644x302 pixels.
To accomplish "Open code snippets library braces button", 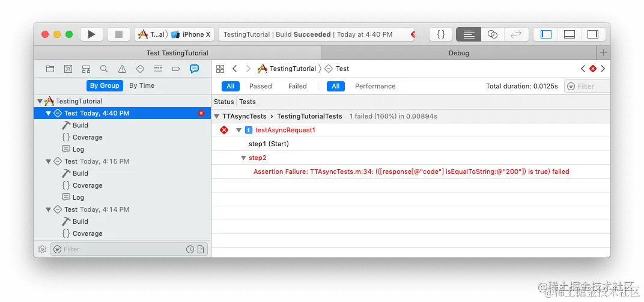I will [441, 34].
